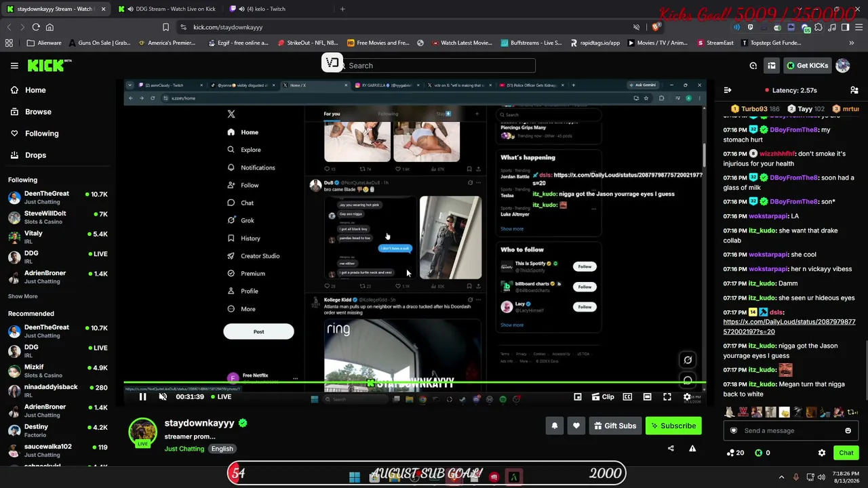
Task: Open the browser extensions puzzle icon
Action: coord(818,27)
